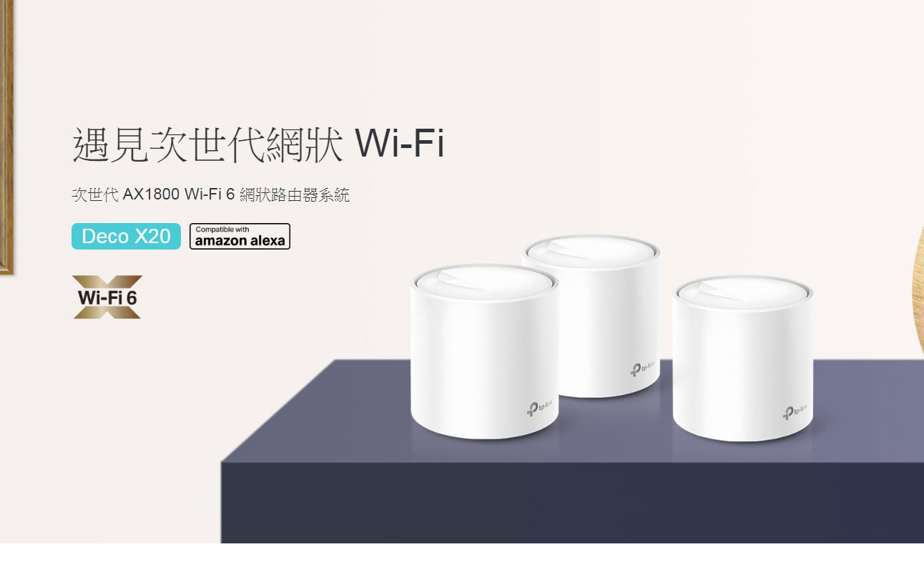Click the Compatible with amazon alexa badge
The image size is (924, 572).
click(x=240, y=236)
